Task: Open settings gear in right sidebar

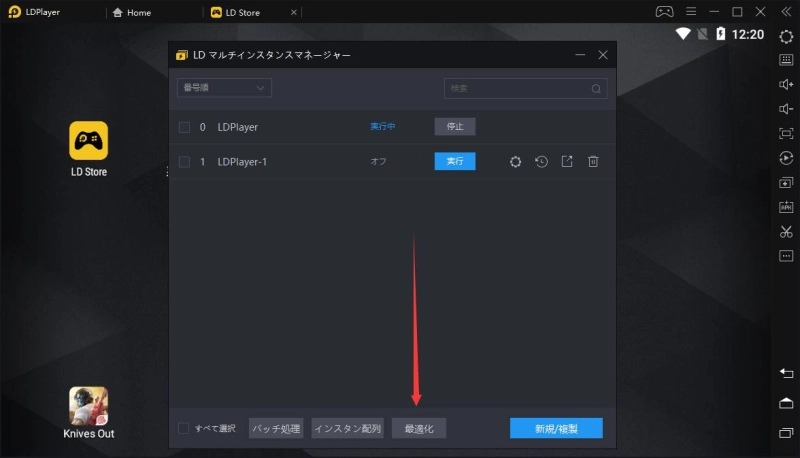Action: point(786,36)
